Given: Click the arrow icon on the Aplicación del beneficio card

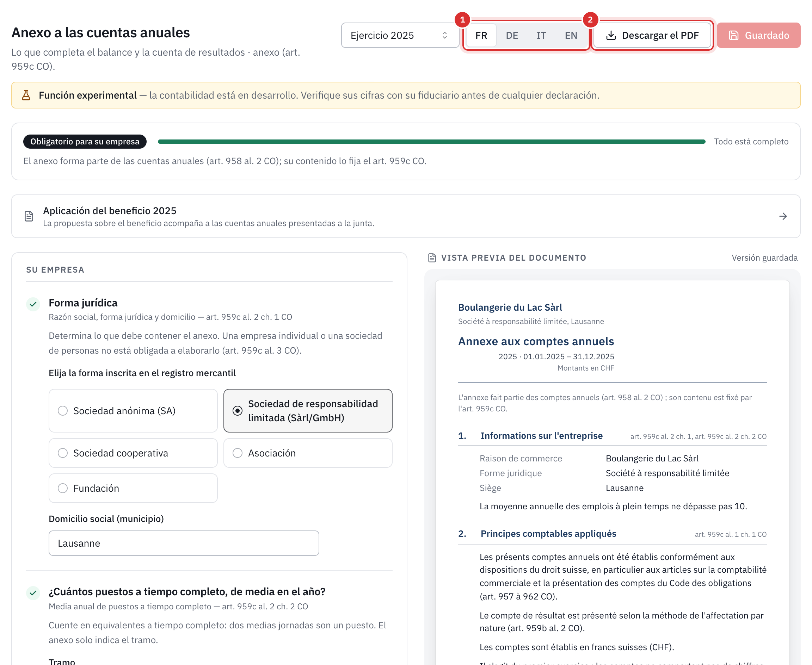Looking at the screenshot, I should [783, 216].
